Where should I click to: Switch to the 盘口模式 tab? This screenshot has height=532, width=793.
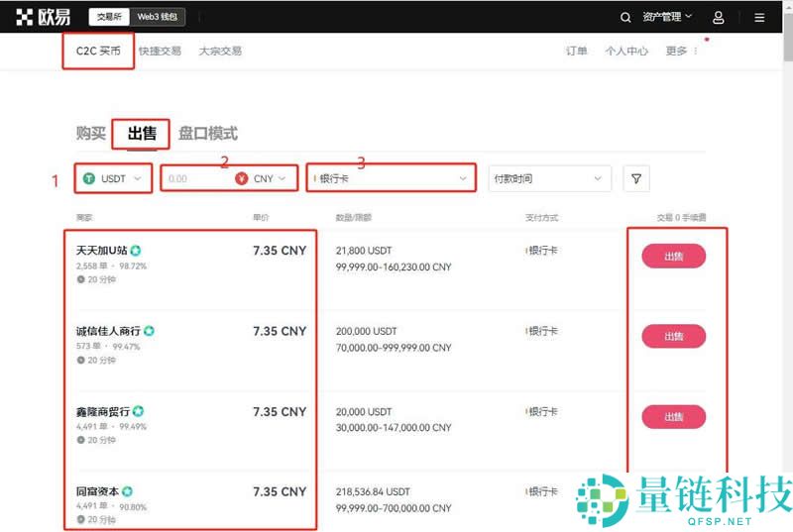coord(208,134)
